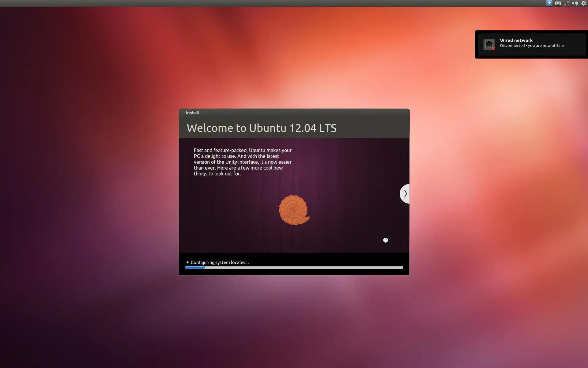This screenshot has height=368, width=588.
Task: Click the "Wired network" notification title
Action: pos(516,40)
